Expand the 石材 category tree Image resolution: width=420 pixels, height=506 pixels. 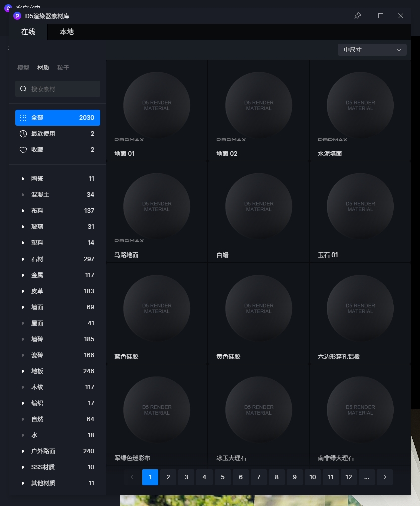point(23,259)
